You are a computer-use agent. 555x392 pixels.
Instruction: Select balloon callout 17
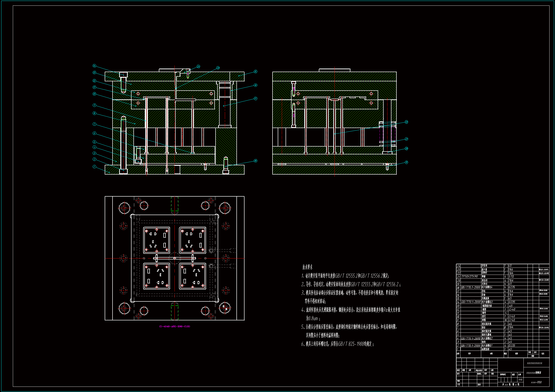click(255, 99)
